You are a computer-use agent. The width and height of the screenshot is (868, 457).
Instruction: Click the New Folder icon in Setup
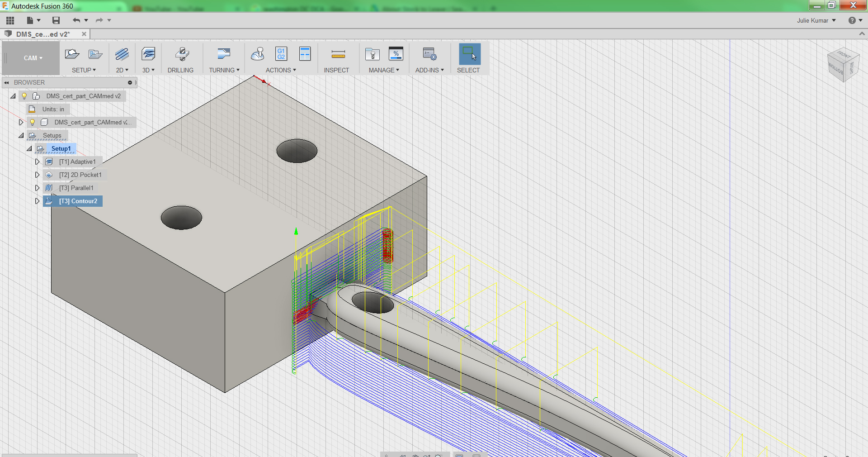[95, 54]
